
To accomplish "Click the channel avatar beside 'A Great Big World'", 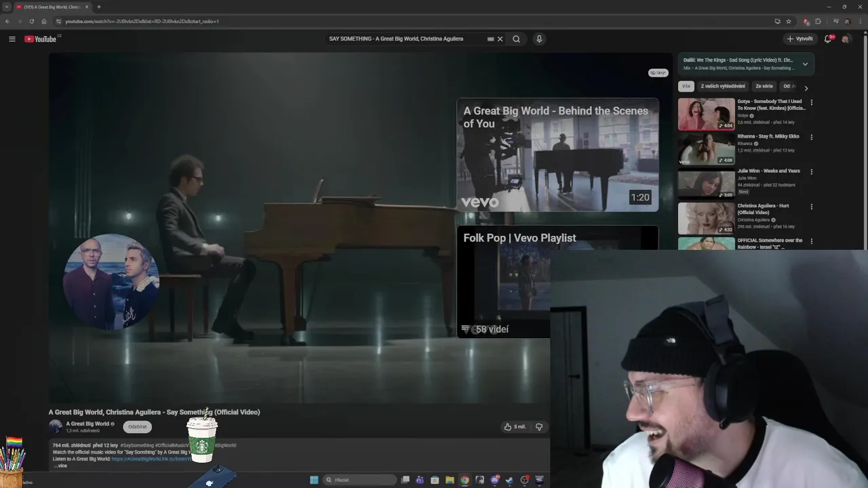I will point(56,427).
